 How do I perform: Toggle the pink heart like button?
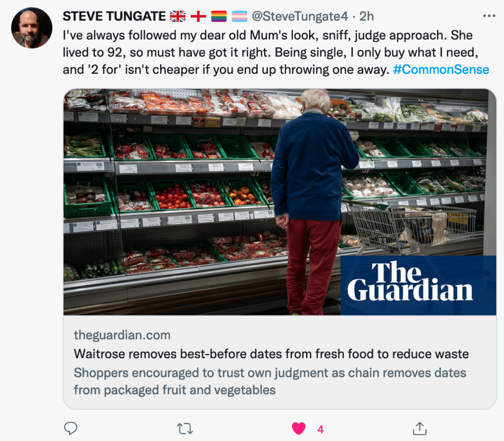click(x=298, y=429)
